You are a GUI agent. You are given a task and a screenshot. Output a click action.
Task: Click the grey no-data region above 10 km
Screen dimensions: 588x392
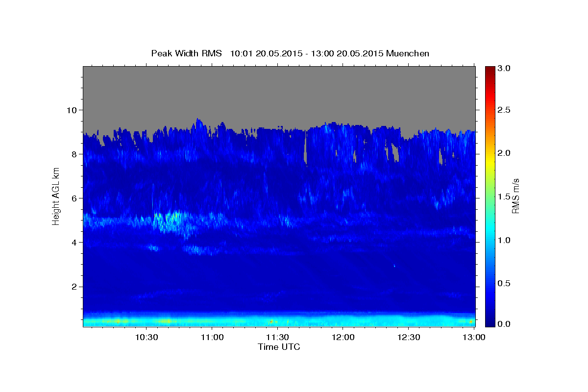pos(279,93)
